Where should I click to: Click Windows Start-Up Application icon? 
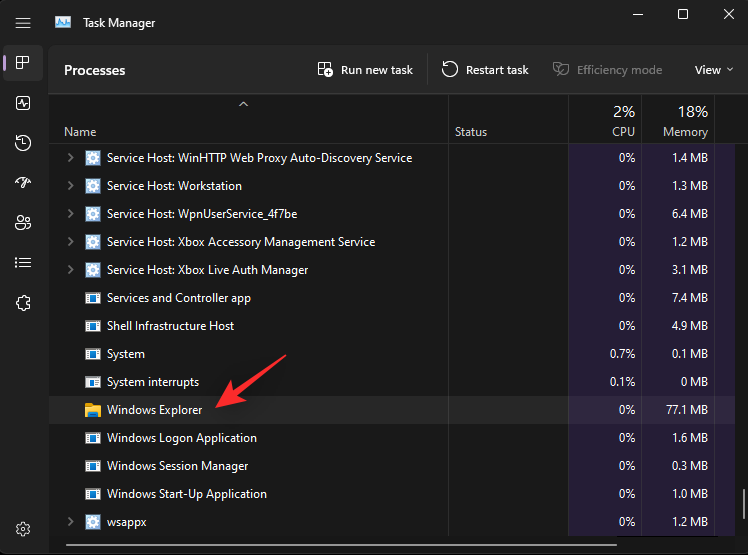tap(93, 494)
